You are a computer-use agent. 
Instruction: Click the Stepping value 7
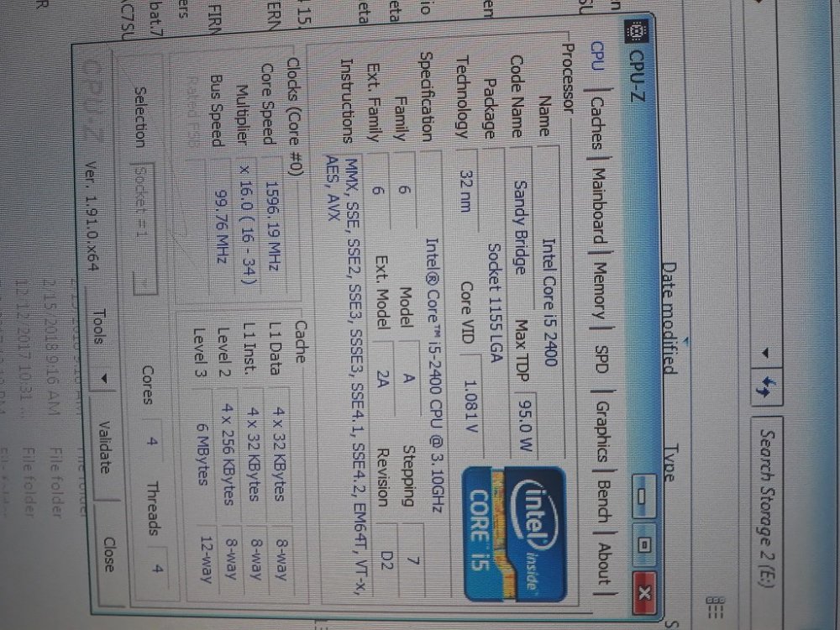(x=412, y=560)
